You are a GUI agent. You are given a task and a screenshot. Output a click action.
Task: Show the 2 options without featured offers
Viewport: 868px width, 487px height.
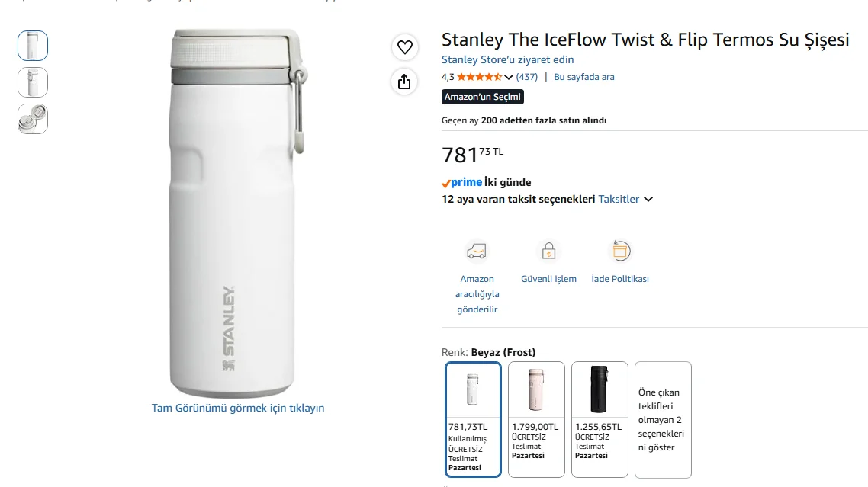pos(663,419)
